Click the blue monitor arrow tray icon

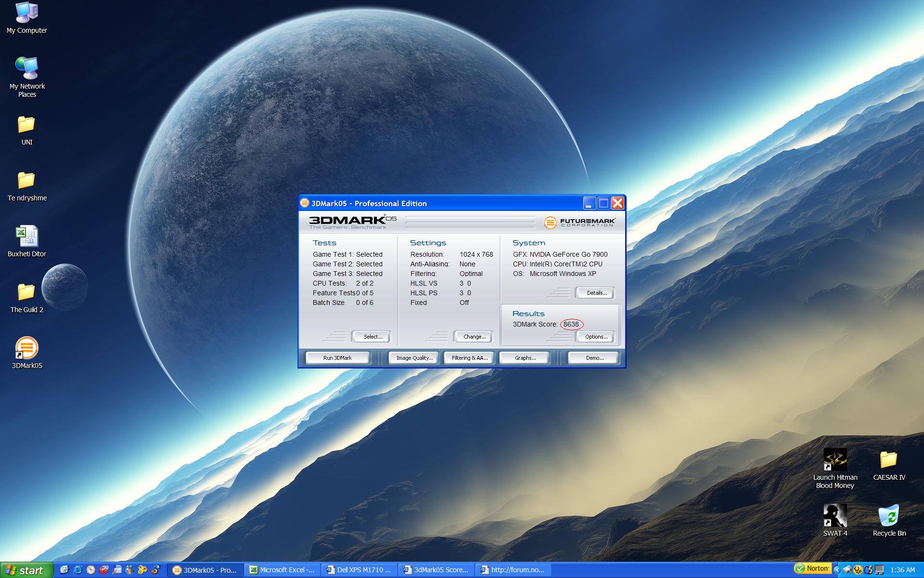(x=869, y=570)
